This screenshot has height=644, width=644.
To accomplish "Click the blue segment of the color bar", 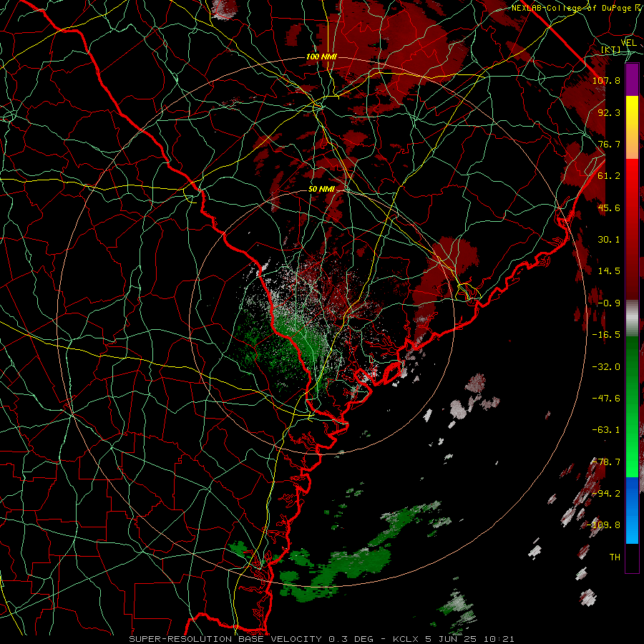I will point(632,510).
